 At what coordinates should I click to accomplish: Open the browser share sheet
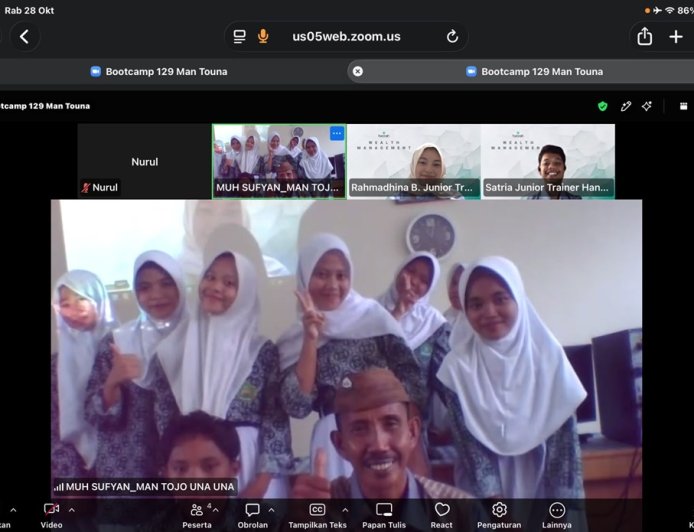pyautogui.click(x=644, y=36)
